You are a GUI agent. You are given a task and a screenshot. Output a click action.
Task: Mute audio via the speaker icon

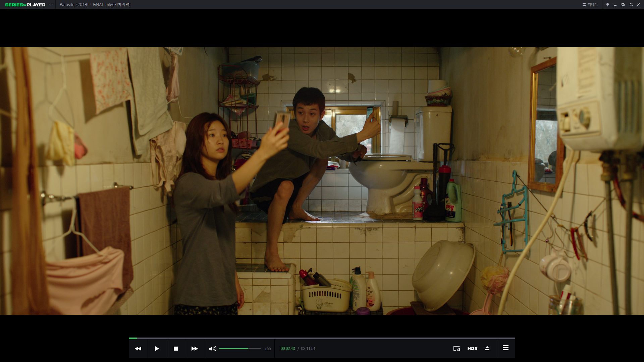pyautogui.click(x=213, y=349)
